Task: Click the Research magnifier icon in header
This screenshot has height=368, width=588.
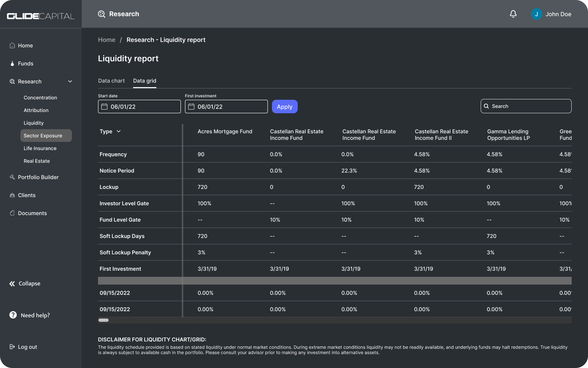Action: coord(102,14)
